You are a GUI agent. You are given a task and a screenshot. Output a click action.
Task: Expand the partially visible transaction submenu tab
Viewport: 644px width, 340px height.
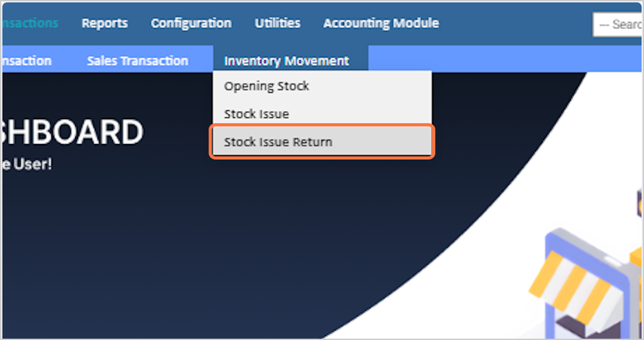(26, 61)
